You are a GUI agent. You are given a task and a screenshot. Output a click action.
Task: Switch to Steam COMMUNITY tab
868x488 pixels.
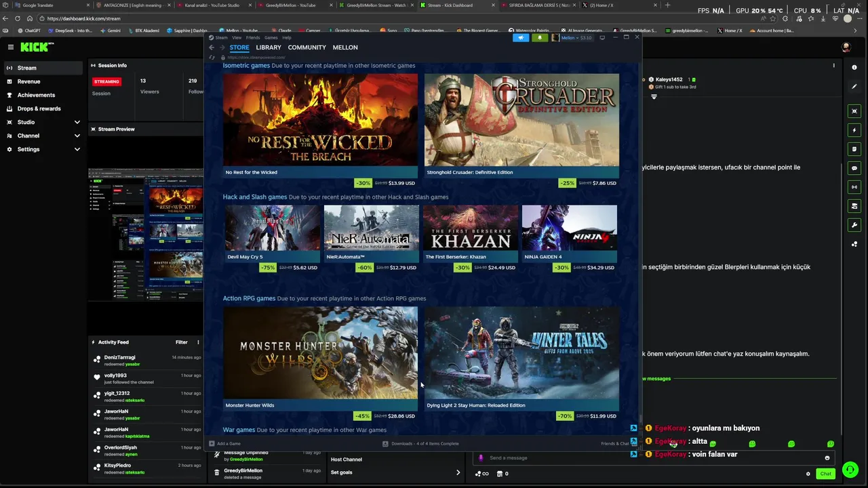click(x=307, y=47)
